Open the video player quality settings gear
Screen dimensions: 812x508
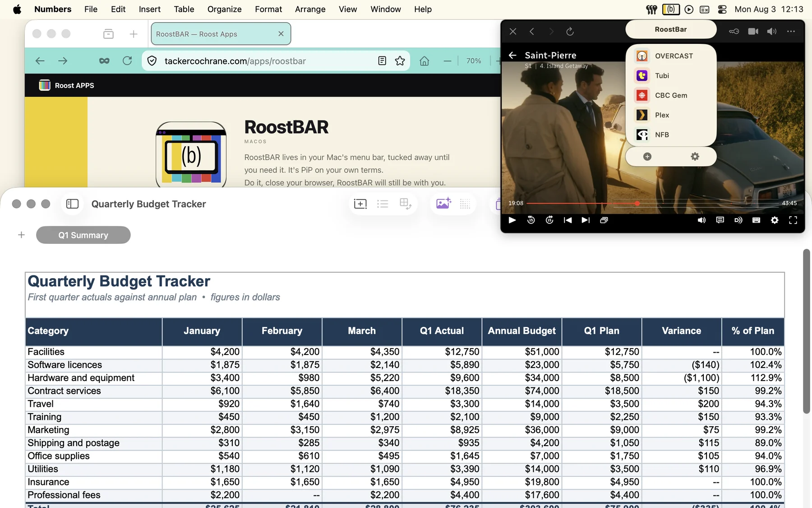tap(775, 220)
